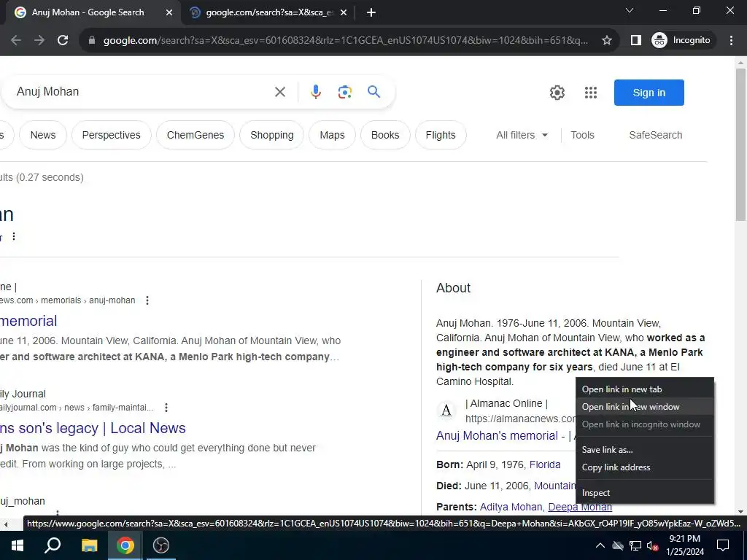The image size is (747, 560).
Task: Open more options next to family-maintai result
Action: (166, 408)
